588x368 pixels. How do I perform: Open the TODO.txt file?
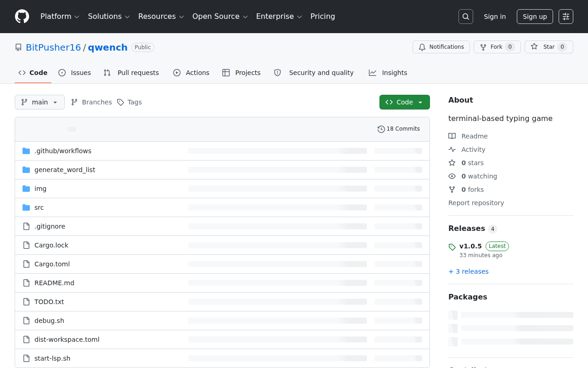(49, 302)
